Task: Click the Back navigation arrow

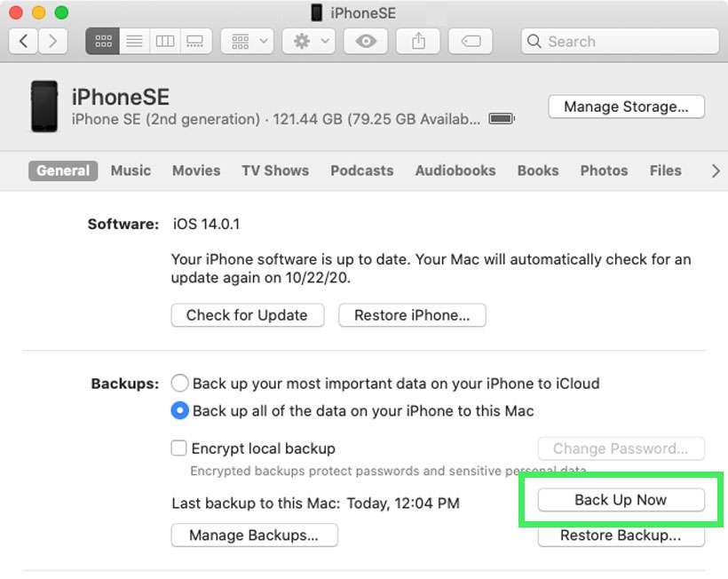Action: [x=23, y=41]
